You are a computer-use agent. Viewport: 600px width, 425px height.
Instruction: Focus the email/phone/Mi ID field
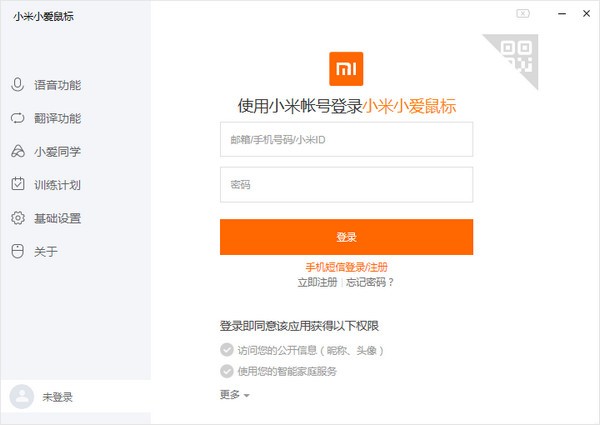pyautogui.click(x=346, y=140)
